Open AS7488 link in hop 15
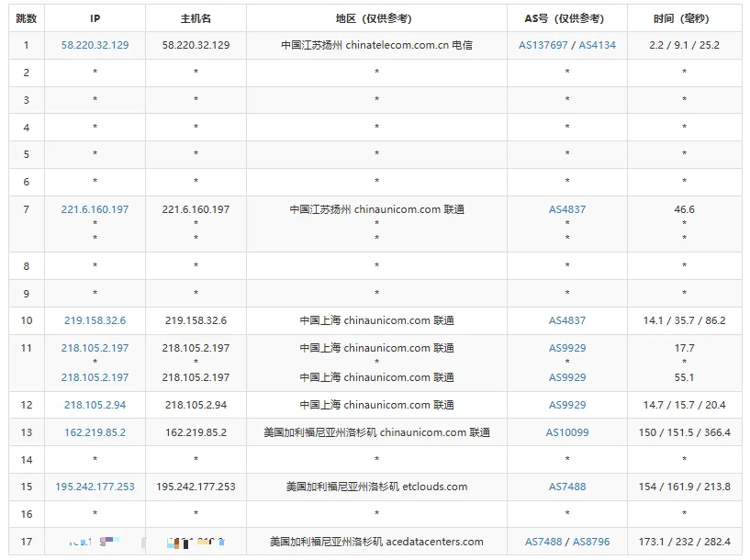This screenshot has width=750, height=560. pyautogui.click(x=566, y=487)
